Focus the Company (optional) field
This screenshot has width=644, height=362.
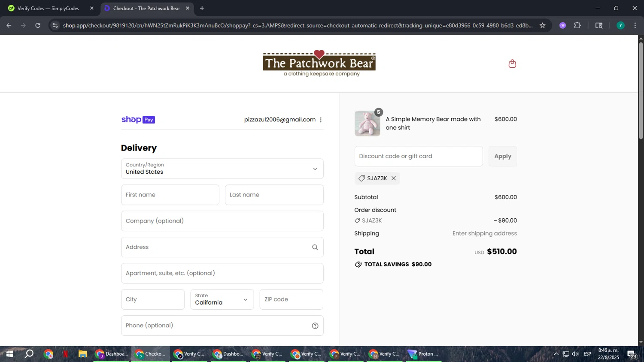point(222,221)
